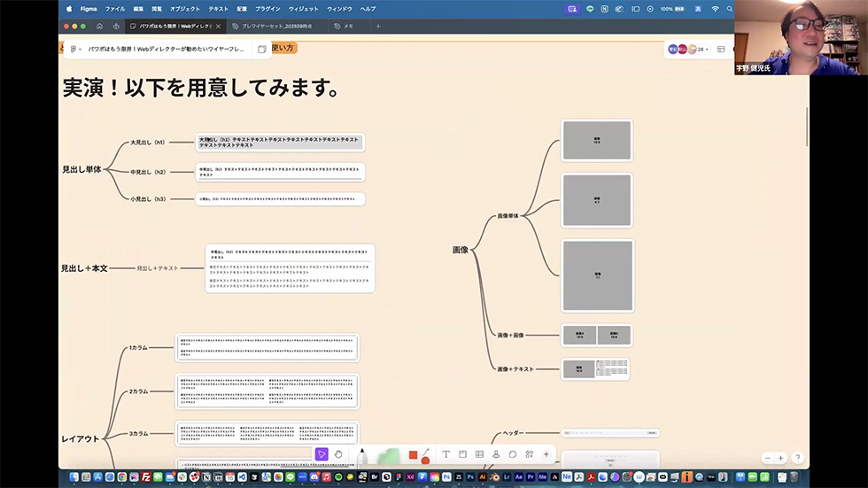Open the プラグイン menu
This screenshot has height=488, width=868.
tap(267, 9)
